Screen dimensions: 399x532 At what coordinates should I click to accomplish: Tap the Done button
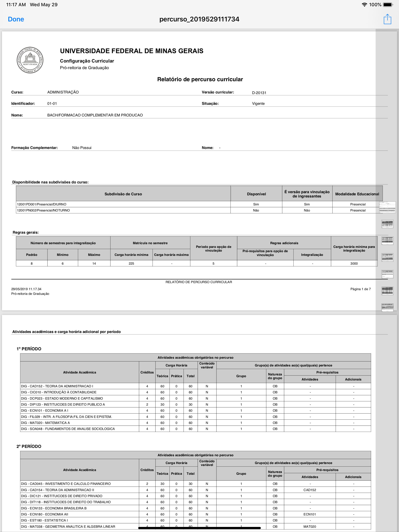(16, 19)
